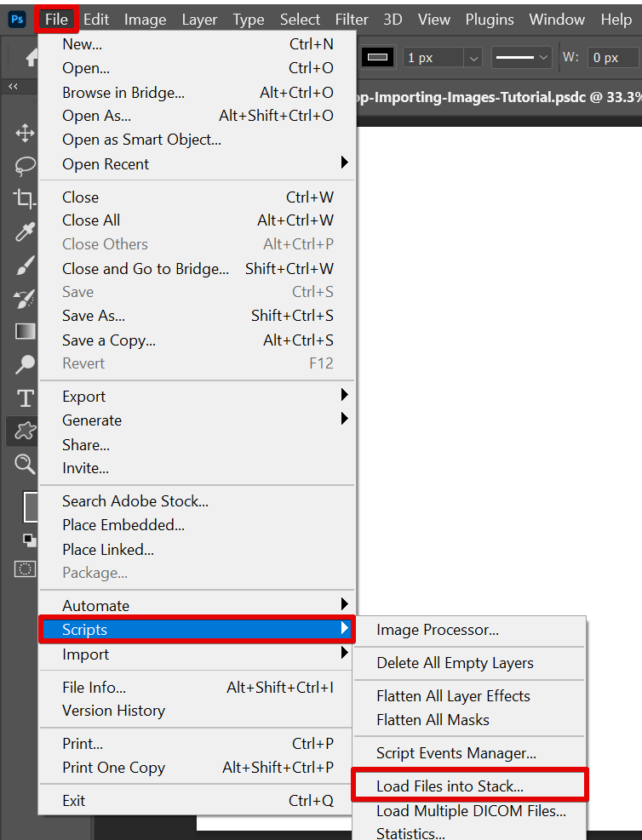This screenshot has height=840, width=642.
Task: Expand the Generate submenu
Action: (x=197, y=420)
